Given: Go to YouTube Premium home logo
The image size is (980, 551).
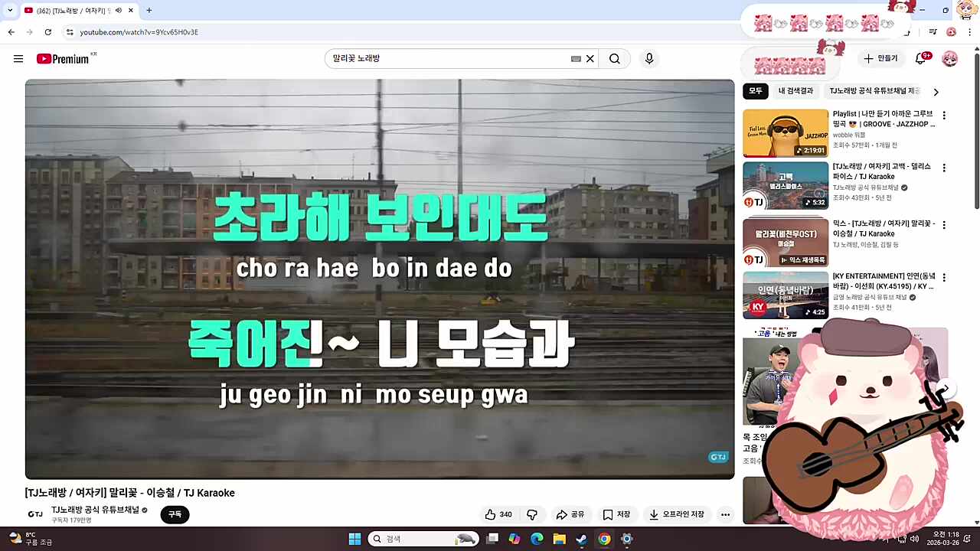Looking at the screenshot, I should click(x=63, y=59).
